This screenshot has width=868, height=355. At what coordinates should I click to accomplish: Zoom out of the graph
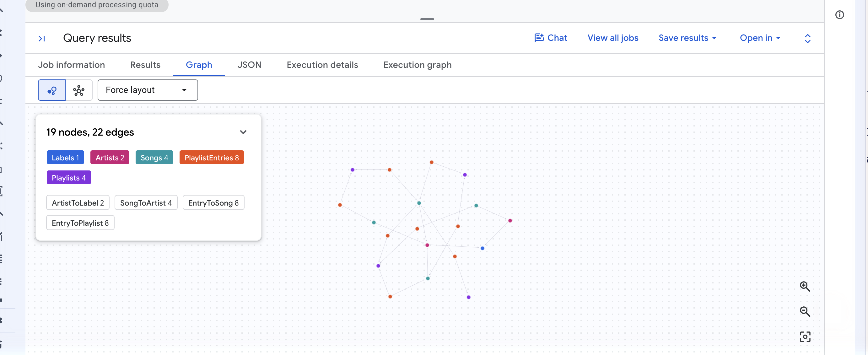(805, 312)
